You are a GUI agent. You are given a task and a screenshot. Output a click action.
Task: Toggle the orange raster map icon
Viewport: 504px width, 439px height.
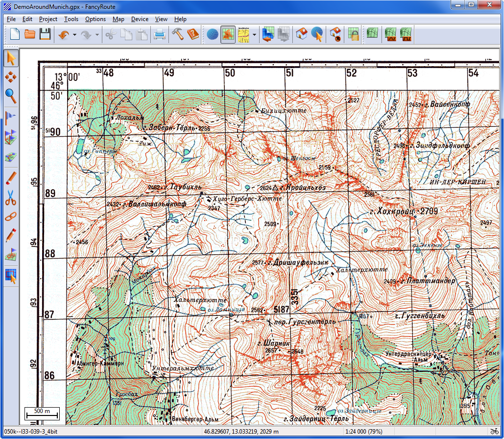pos(228,34)
